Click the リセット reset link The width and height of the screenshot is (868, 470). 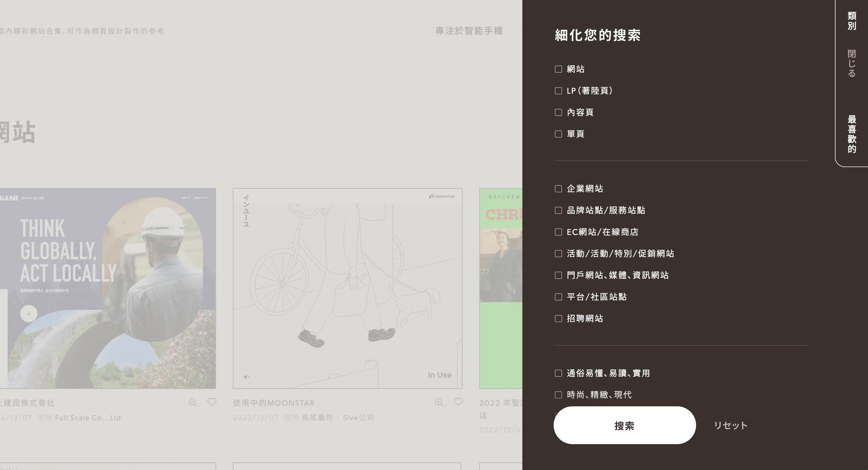pyautogui.click(x=730, y=426)
